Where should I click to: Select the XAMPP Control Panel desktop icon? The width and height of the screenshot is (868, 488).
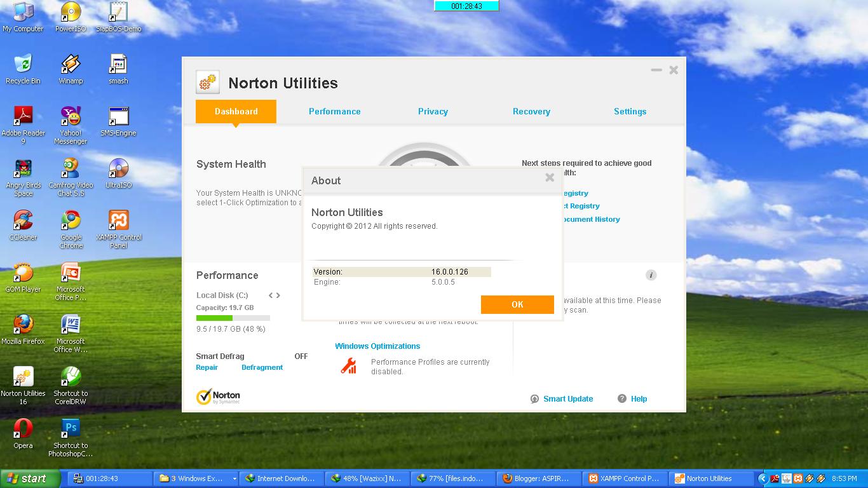point(118,229)
